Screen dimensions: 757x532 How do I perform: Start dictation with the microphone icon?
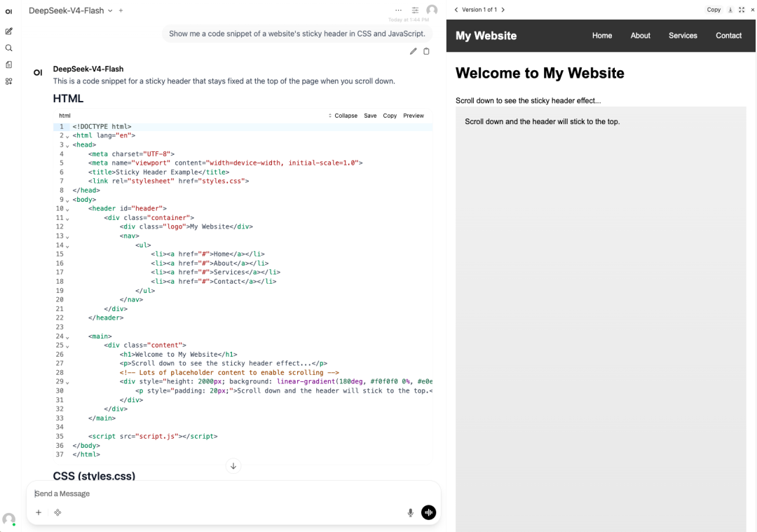point(410,512)
